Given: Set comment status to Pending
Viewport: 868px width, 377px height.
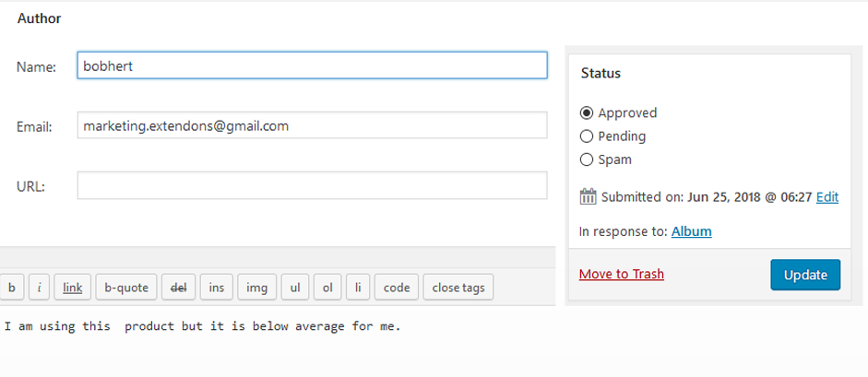Looking at the screenshot, I should (x=587, y=136).
